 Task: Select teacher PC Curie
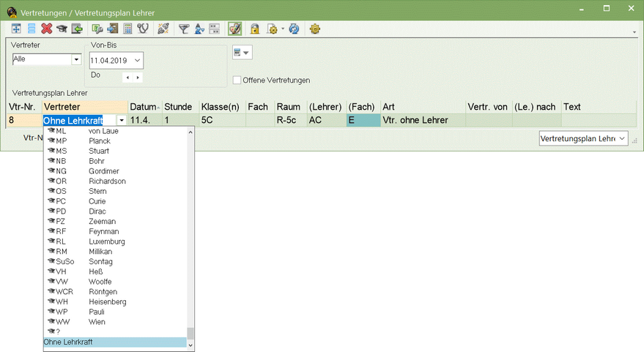point(115,201)
